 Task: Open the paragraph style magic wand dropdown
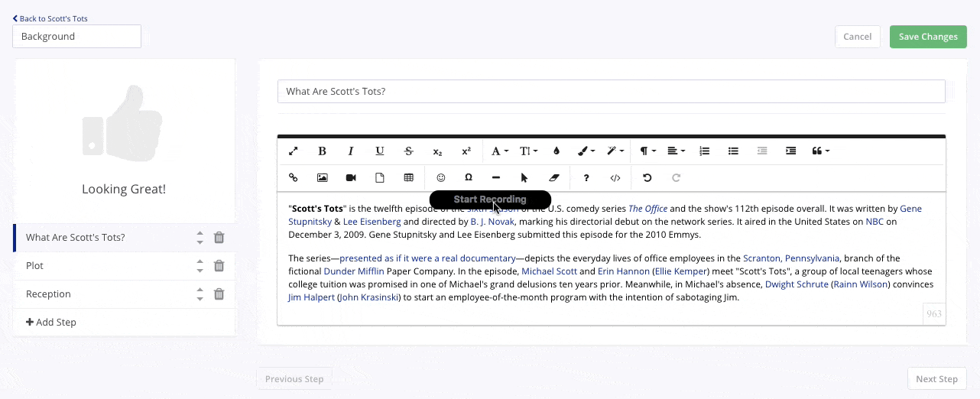point(615,151)
